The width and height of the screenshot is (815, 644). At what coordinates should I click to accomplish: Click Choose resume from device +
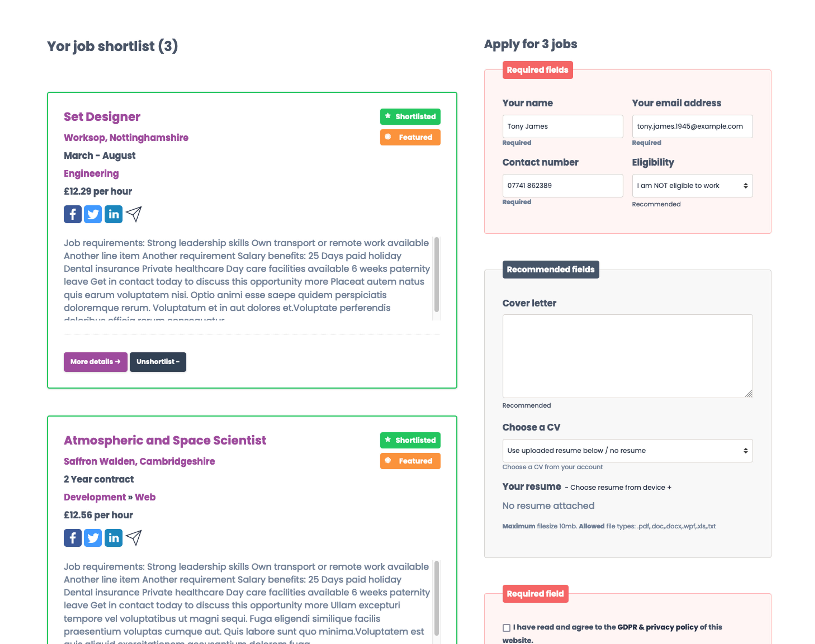pos(621,488)
